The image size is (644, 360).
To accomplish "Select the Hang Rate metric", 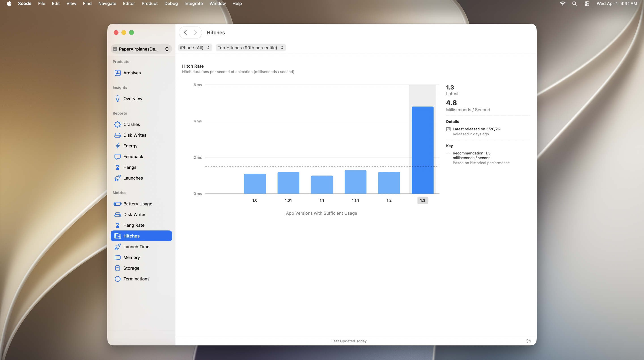I will [141, 225].
